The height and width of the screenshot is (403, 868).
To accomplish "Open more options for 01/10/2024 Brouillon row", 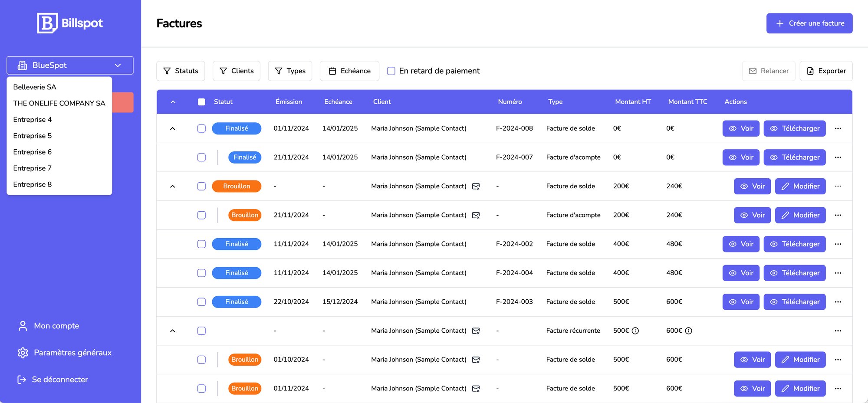I will click(838, 360).
